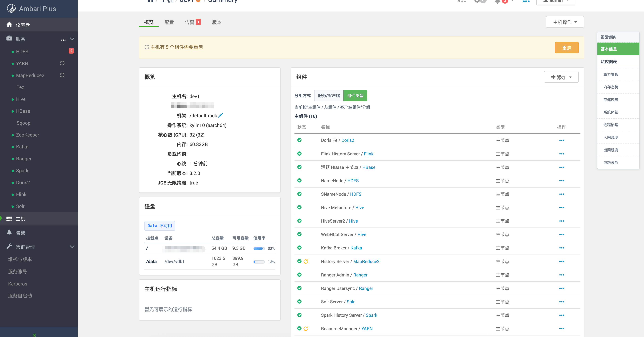Click the rack edit pencil icon

(221, 115)
